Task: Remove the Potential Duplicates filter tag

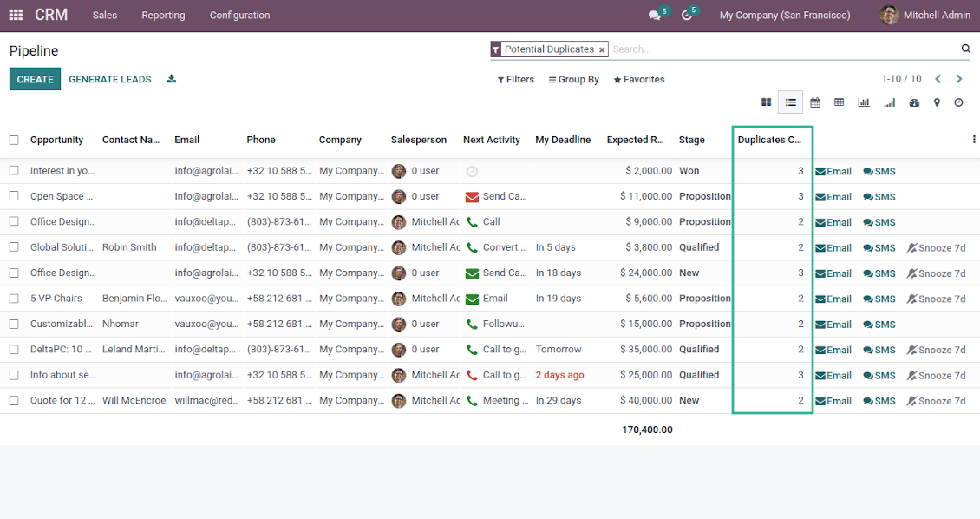Action: (602, 50)
